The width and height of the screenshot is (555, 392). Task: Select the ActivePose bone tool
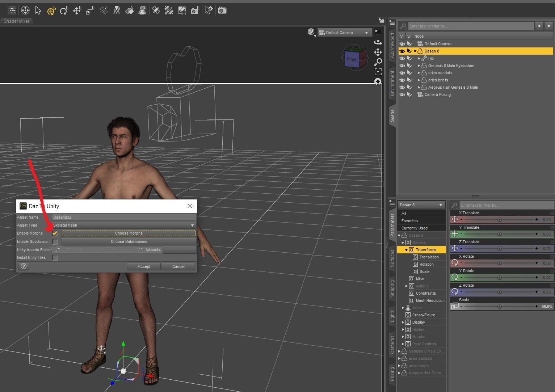pos(104,10)
